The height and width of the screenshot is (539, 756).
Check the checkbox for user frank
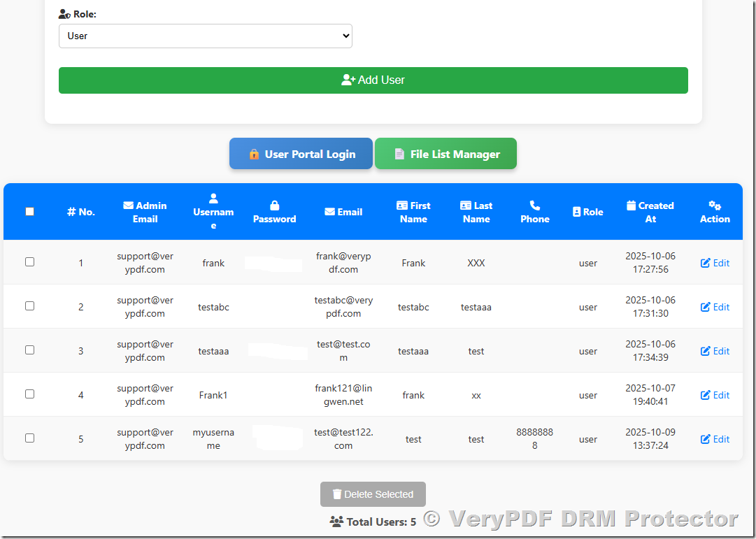coord(29,262)
